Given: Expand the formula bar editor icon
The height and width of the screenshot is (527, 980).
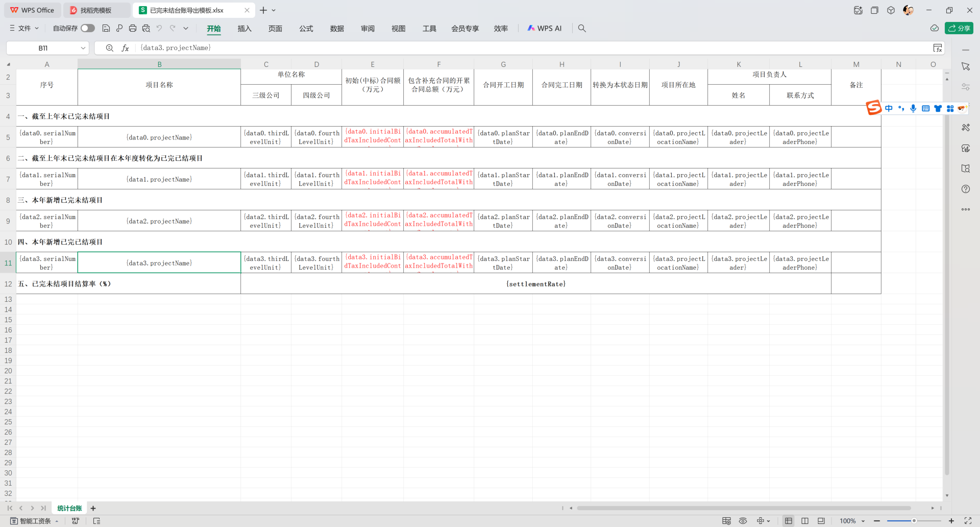Looking at the screenshot, I should 938,48.
